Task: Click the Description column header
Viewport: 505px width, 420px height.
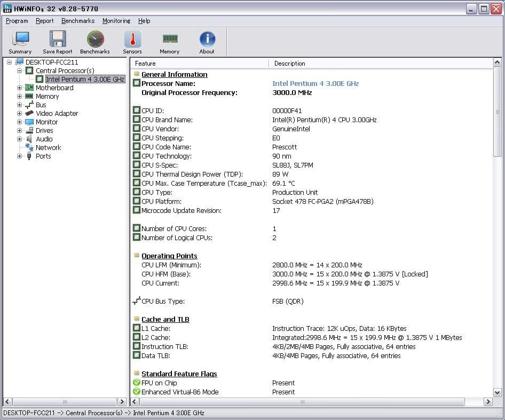Action: 289,64
